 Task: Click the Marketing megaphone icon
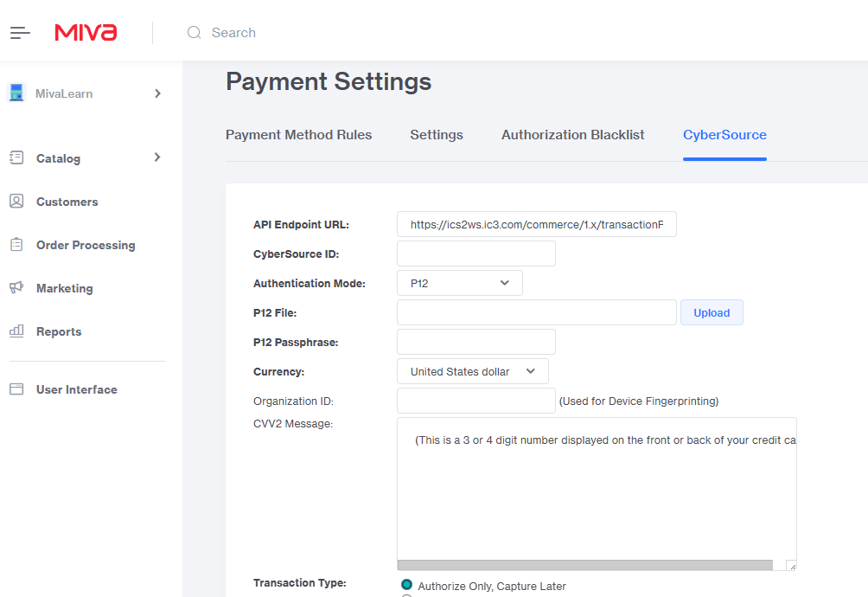(x=16, y=287)
